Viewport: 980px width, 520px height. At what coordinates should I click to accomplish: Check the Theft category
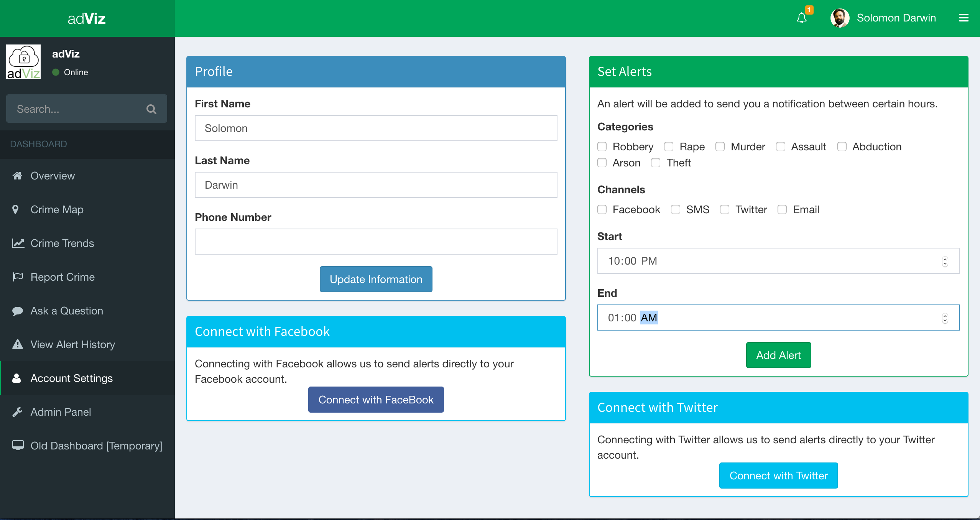tap(656, 163)
